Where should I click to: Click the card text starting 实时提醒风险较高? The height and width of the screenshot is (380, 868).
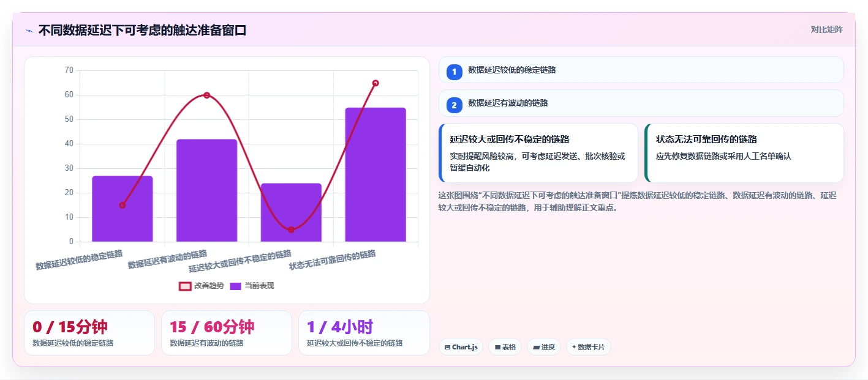[x=537, y=162]
